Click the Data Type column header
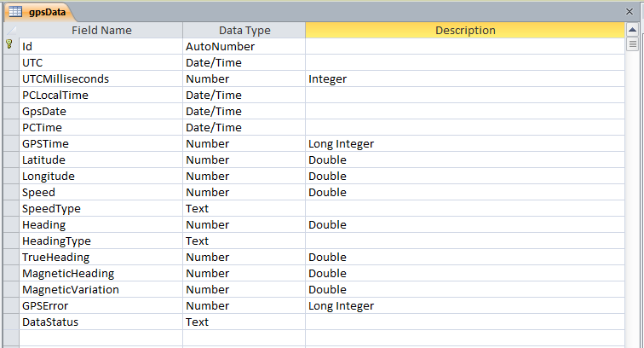 tap(244, 30)
